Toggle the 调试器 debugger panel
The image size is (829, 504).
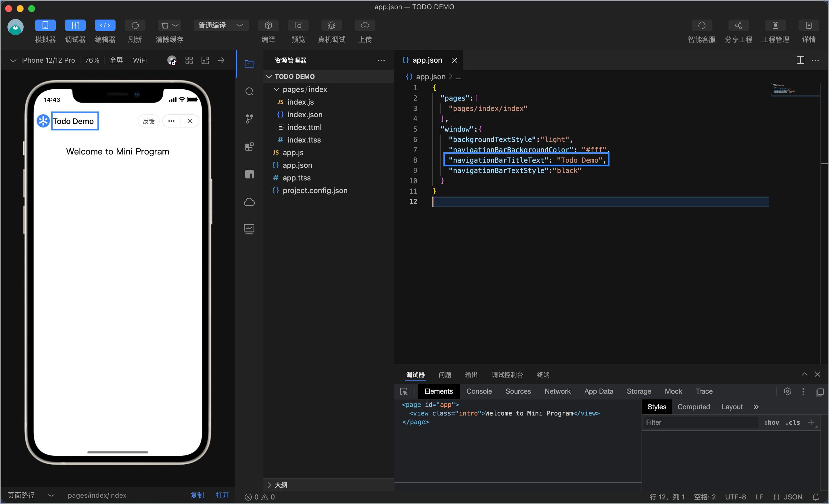[75, 25]
